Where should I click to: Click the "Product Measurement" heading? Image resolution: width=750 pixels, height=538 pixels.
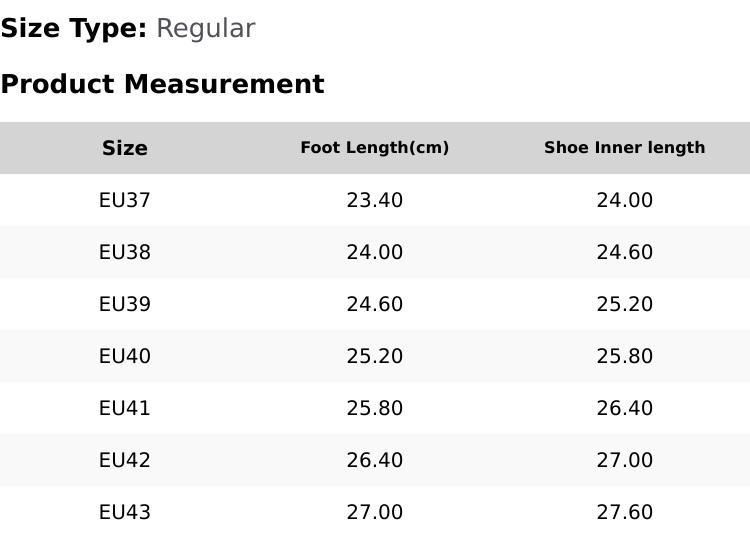point(162,84)
